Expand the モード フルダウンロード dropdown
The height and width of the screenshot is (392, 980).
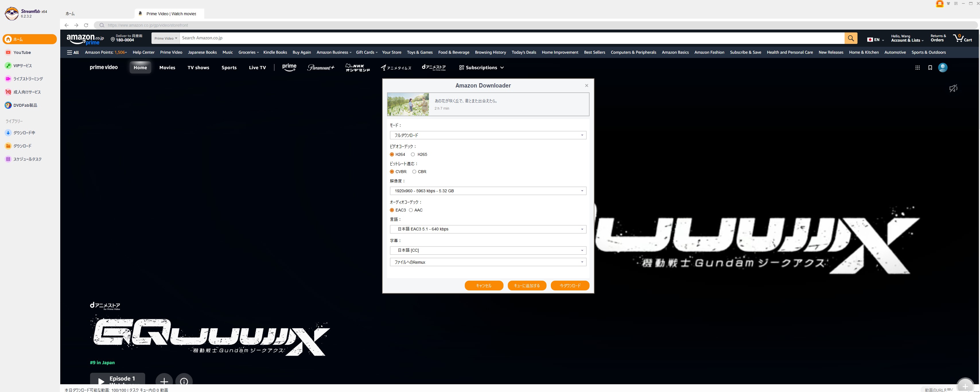point(488,135)
